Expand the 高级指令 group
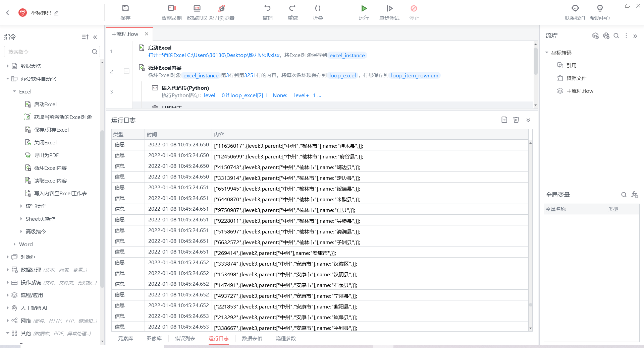The image size is (644, 348). (21, 231)
